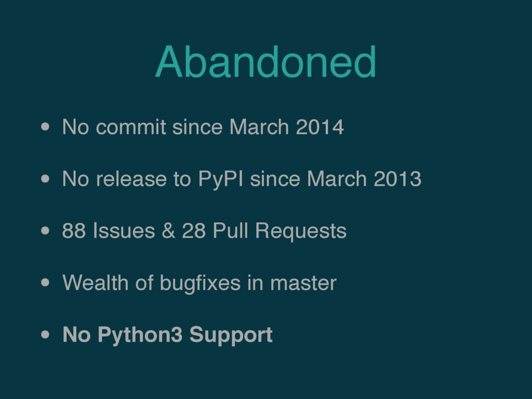
Task: Click the word 'Python3' in last bullet
Action: 140,336
